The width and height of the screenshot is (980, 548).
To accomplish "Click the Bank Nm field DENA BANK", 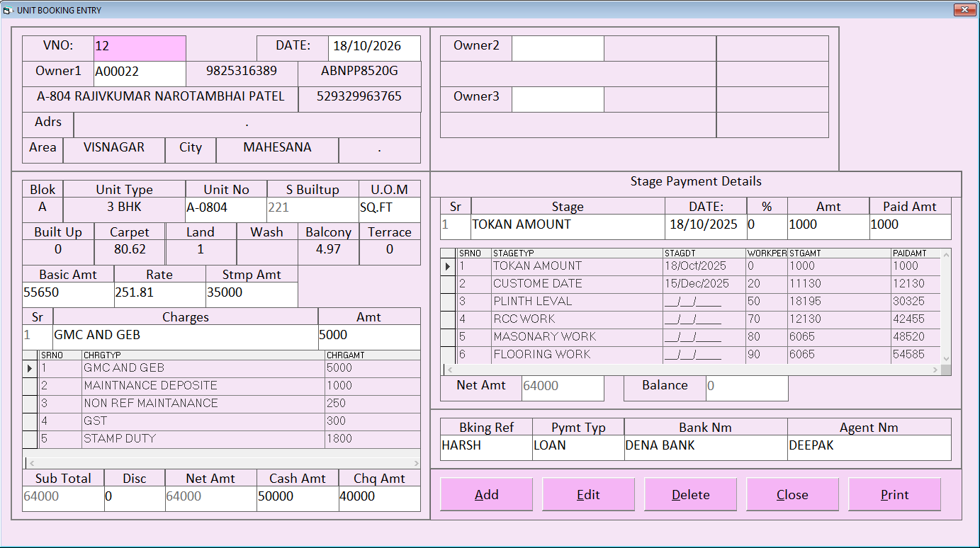I will (x=706, y=447).
